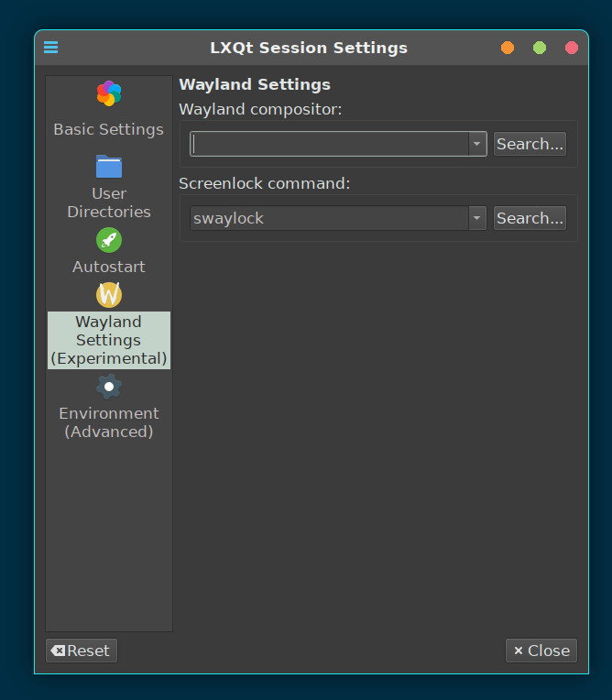
Task: Expand the Wayland compositor dropdown arrow
Action: click(477, 144)
